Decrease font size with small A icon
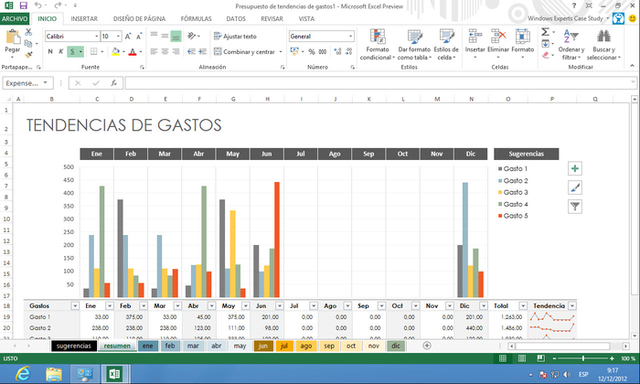The image size is (640, 384). point(139,36)
